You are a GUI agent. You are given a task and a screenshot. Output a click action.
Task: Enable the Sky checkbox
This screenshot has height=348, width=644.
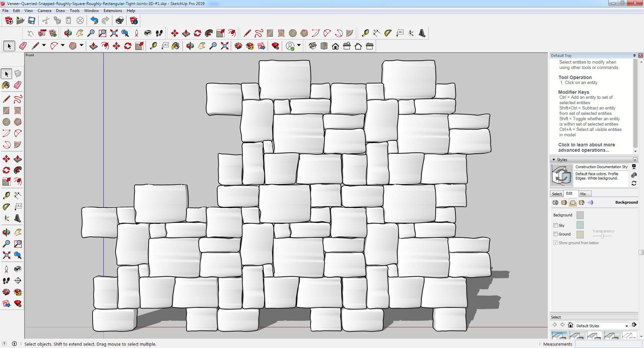pyautogui.click(x=555, y=225)
